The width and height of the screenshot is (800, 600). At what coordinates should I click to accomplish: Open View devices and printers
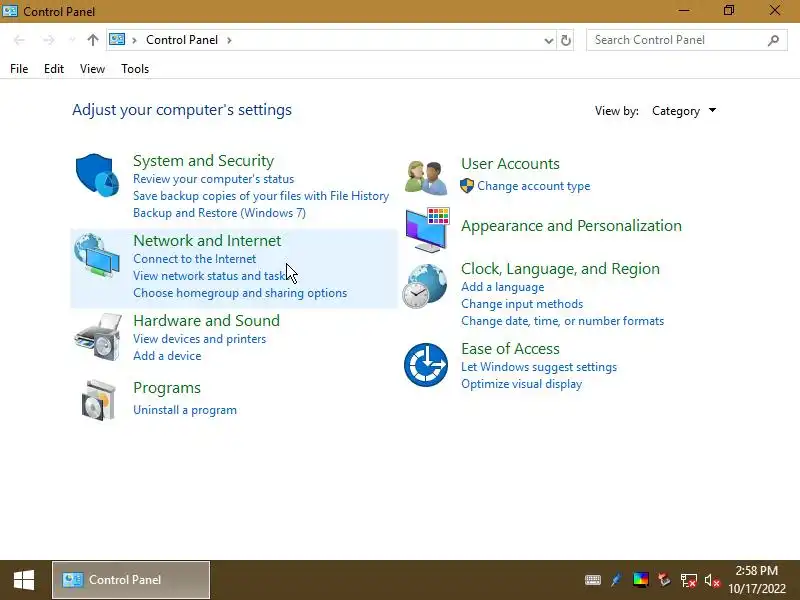[x=199, y=339]
